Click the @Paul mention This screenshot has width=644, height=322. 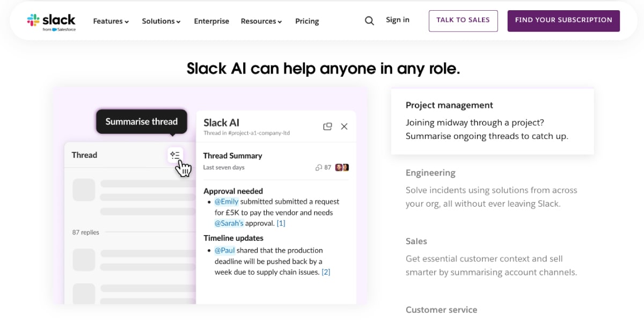[224, 251]
